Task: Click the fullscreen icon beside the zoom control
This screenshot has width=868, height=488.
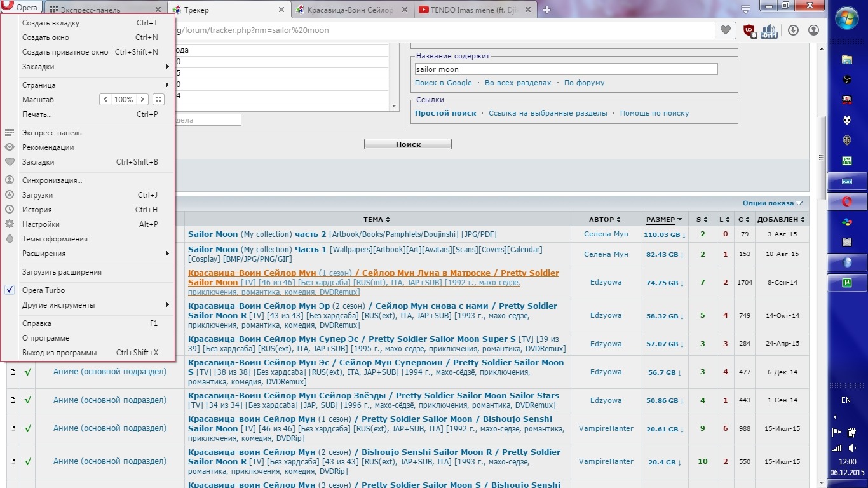Action: point(158,100)
